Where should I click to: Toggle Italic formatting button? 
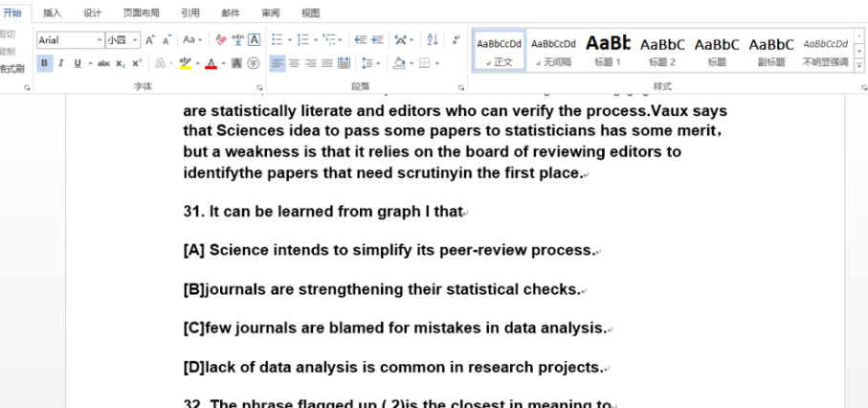point(60,63)
